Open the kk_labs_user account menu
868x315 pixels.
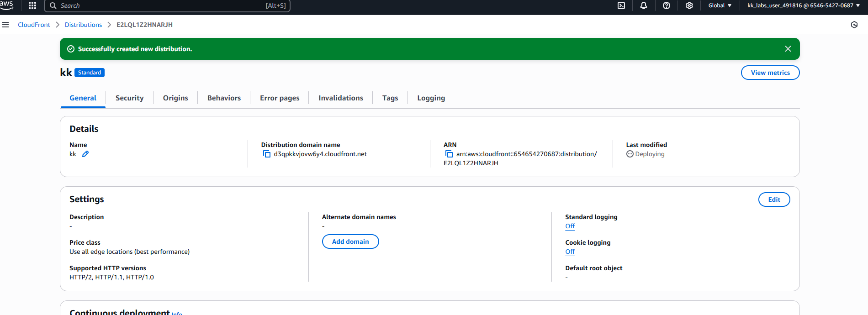point(804,5)
